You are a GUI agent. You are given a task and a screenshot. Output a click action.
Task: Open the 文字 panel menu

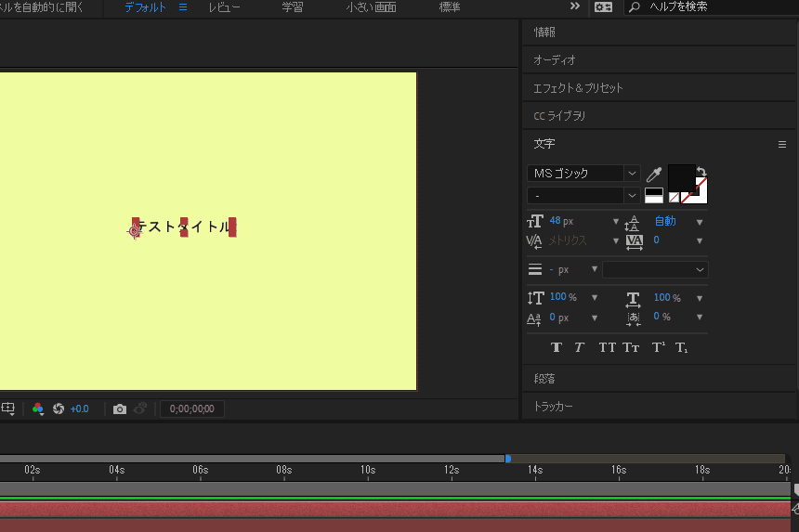tap(782, 145)
